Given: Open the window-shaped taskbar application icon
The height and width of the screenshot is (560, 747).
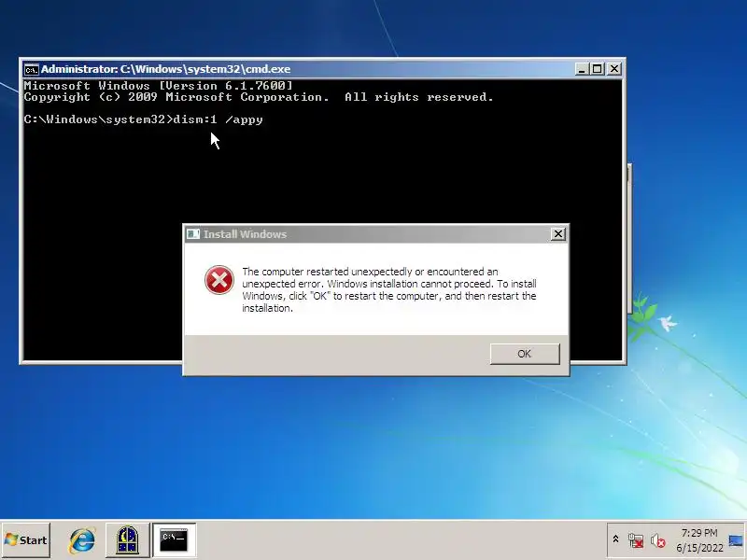Looking at the screenshot, I should (x=127, y=540).
